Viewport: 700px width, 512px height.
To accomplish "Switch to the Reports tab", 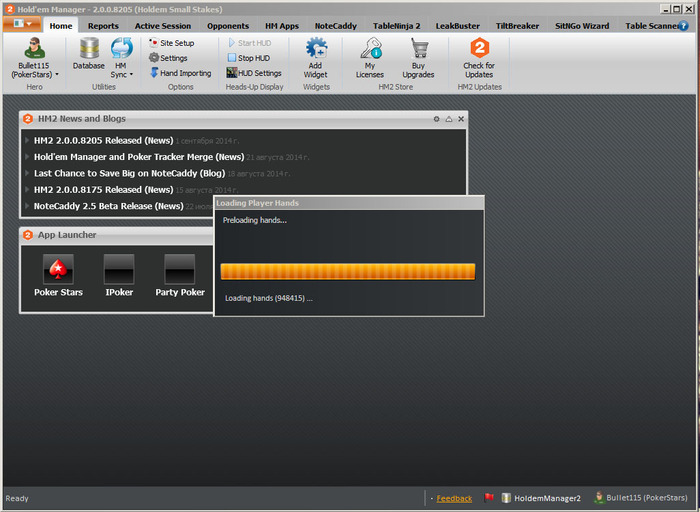I will pos(103,26).
